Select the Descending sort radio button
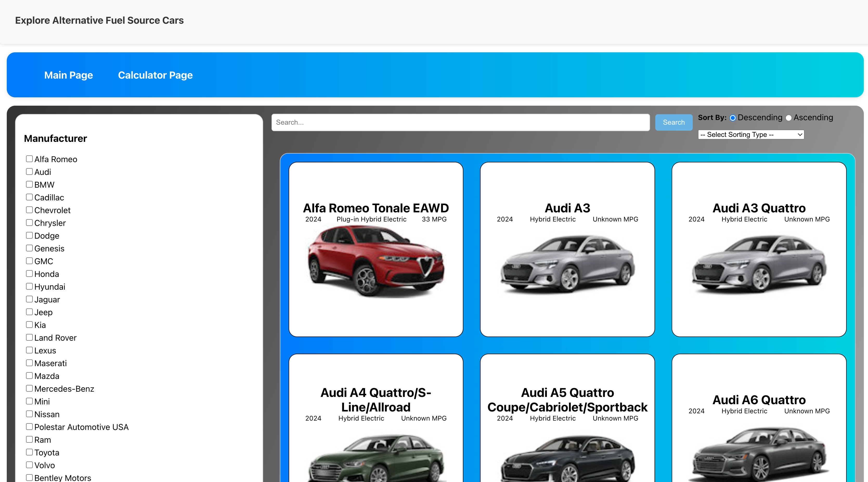This screenshot has width=868, height=482. (x=733, y=118)
